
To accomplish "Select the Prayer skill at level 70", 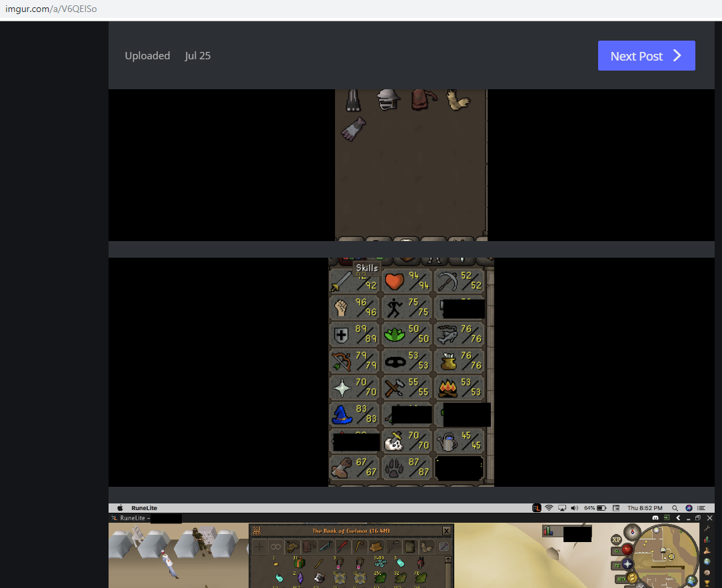I will (354, 388).
